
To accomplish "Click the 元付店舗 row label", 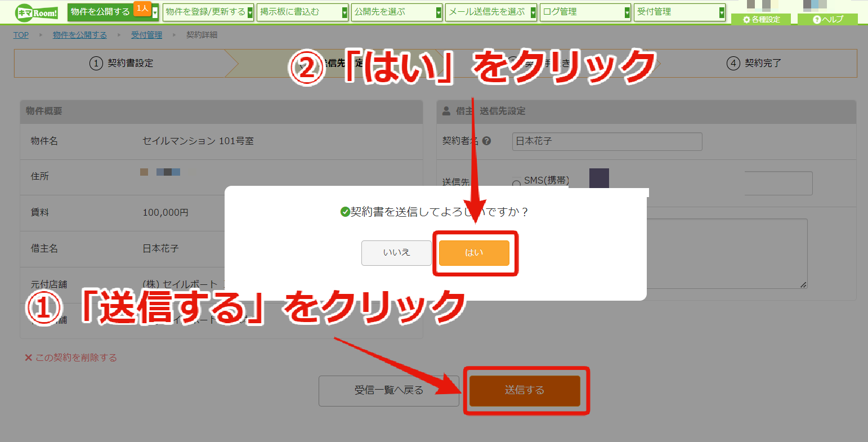I will click(49, 284).
